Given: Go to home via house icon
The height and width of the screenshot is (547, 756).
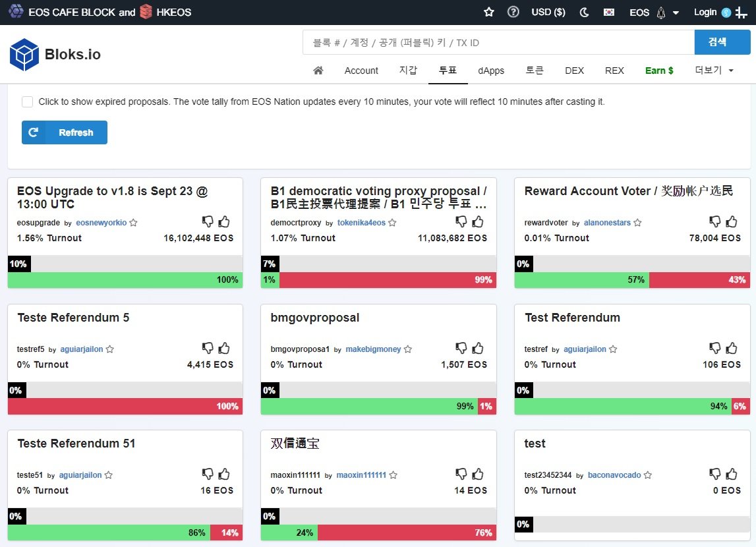Looking at the screenshot, I should (x=318, y=71).
